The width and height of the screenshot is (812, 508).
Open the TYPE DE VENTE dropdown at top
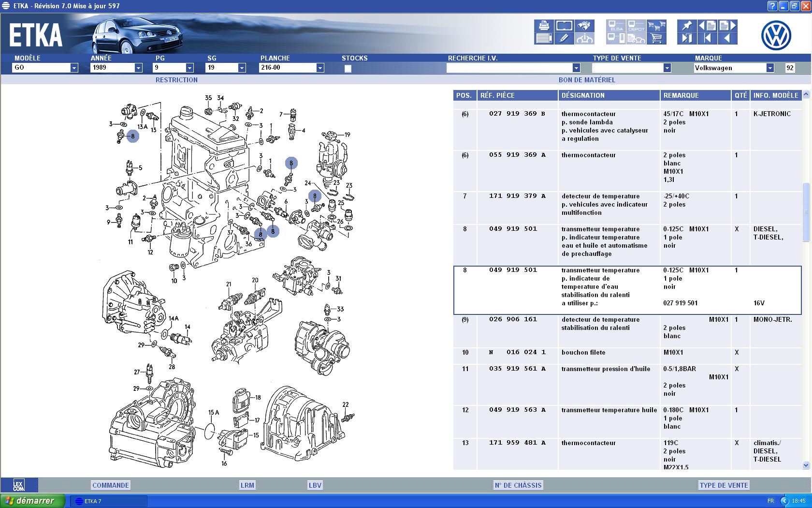point(667,68)
